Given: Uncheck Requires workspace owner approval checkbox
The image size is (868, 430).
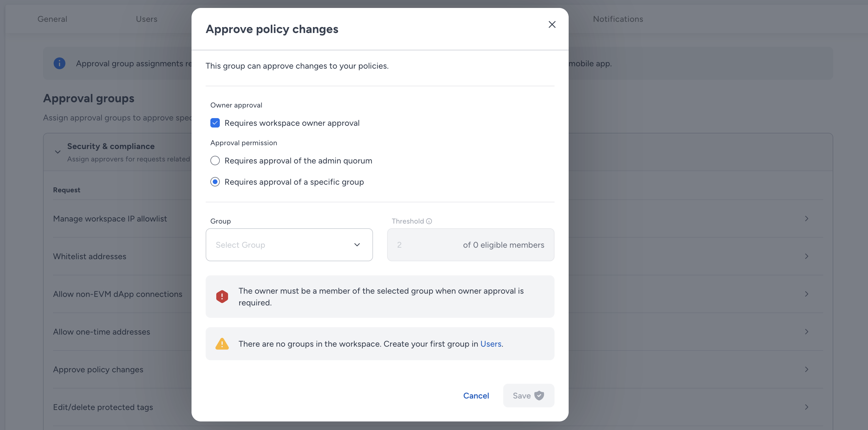Looking at the screenshot, I should pos(215,123).
